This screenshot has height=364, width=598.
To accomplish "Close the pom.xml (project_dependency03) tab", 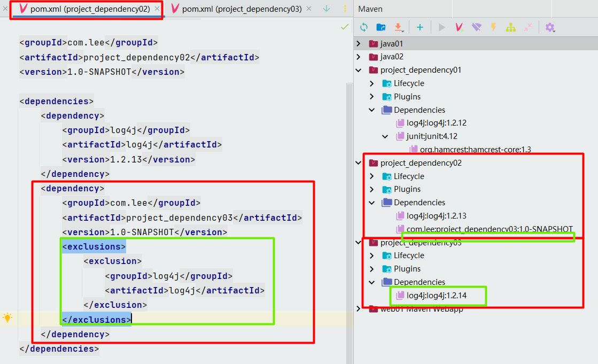I will pyautogui.click(x=309, y=9).
